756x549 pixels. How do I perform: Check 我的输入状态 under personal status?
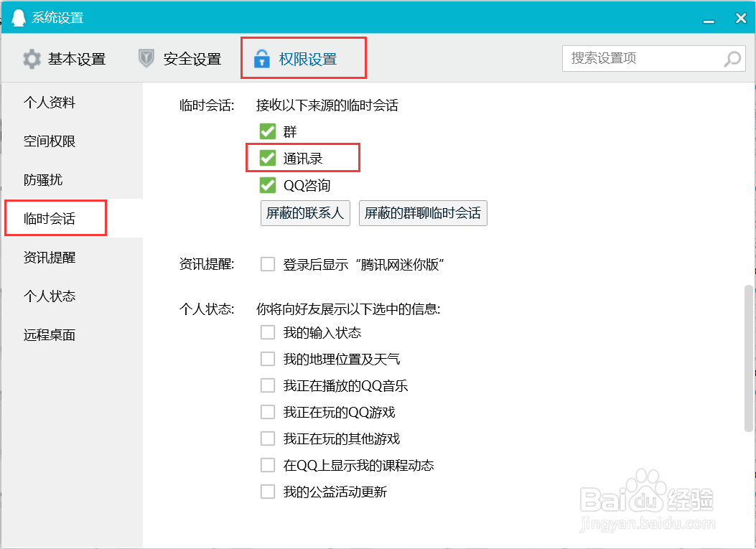268,332
